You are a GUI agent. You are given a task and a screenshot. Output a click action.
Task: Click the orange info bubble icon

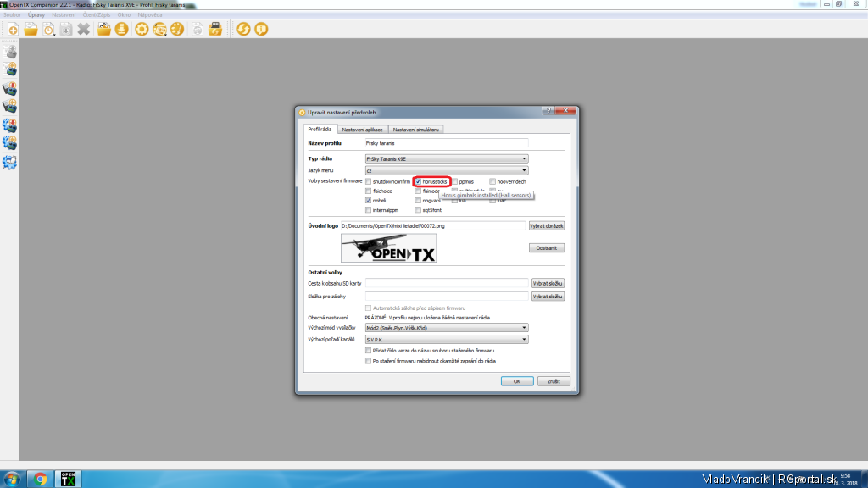pos(261,30)
